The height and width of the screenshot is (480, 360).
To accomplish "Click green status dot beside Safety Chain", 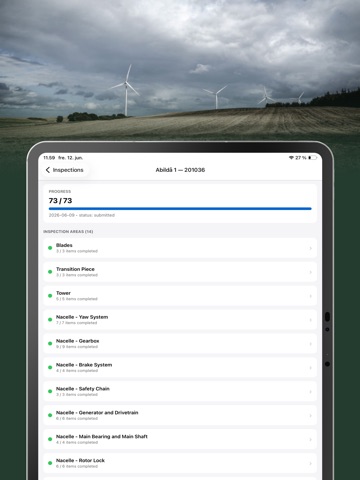I will click(50, 391).
